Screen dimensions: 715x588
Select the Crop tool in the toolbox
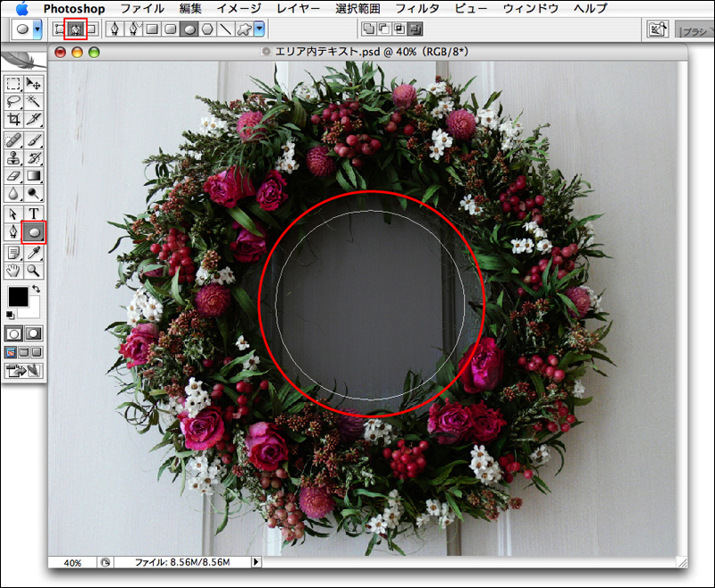(x=13, y=118)
